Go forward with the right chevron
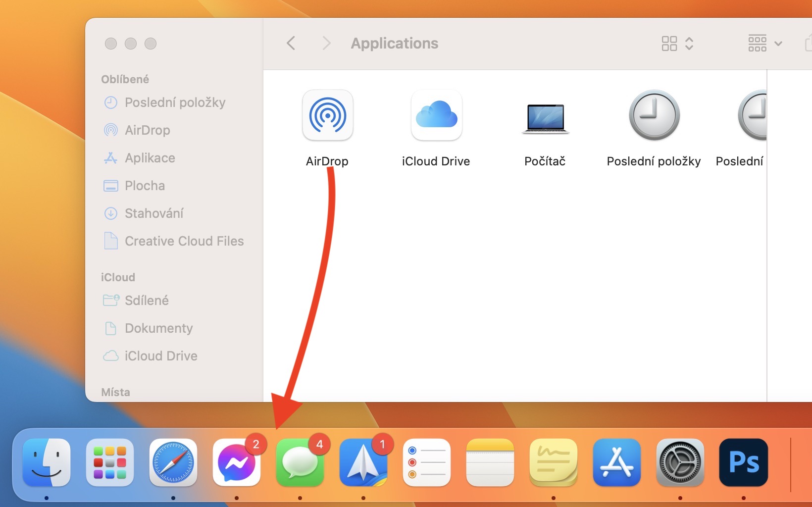Viewport: 812px width, 507px height. coord(326,43)
